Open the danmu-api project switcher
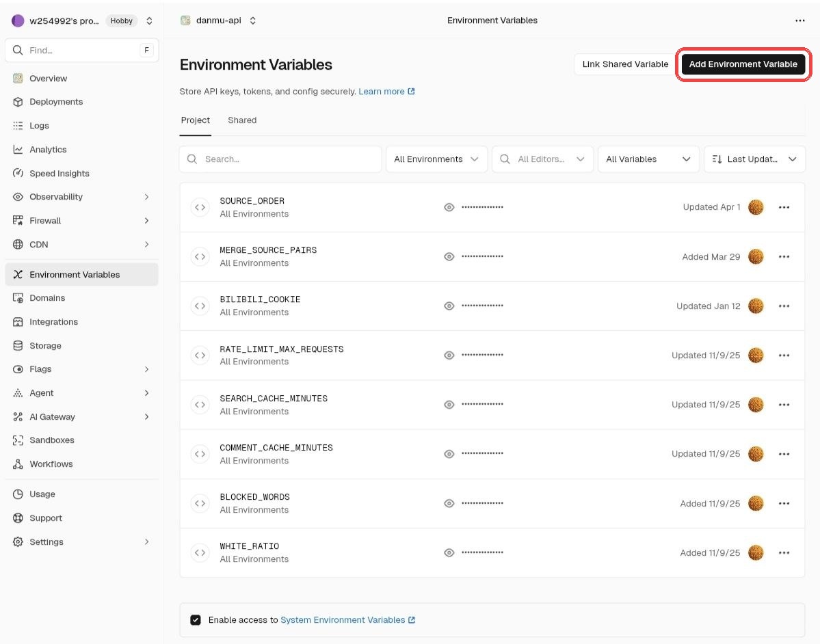Image resolution: width=820 pixels, height=644 pixels. [x=252, y=21]
